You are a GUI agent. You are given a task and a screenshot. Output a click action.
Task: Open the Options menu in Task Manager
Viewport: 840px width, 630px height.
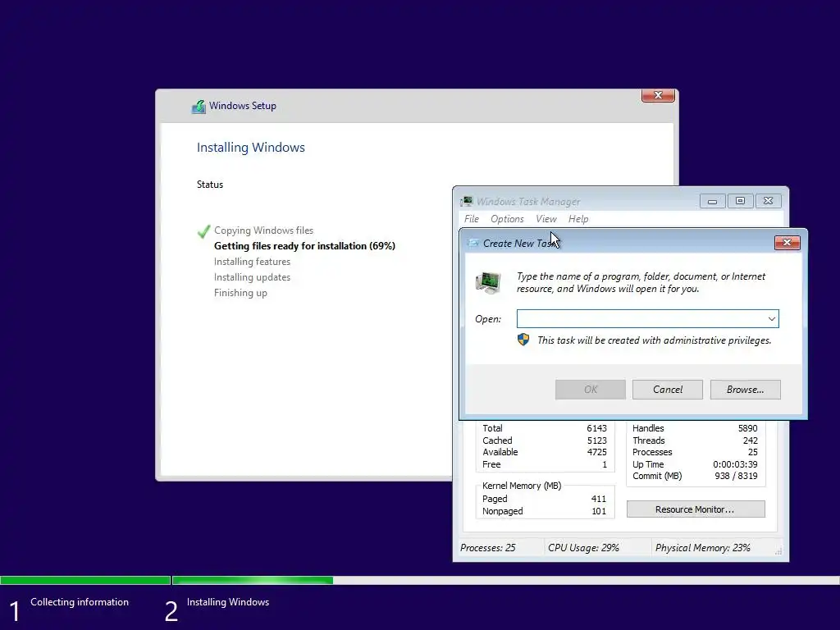(x=507, y=218)
